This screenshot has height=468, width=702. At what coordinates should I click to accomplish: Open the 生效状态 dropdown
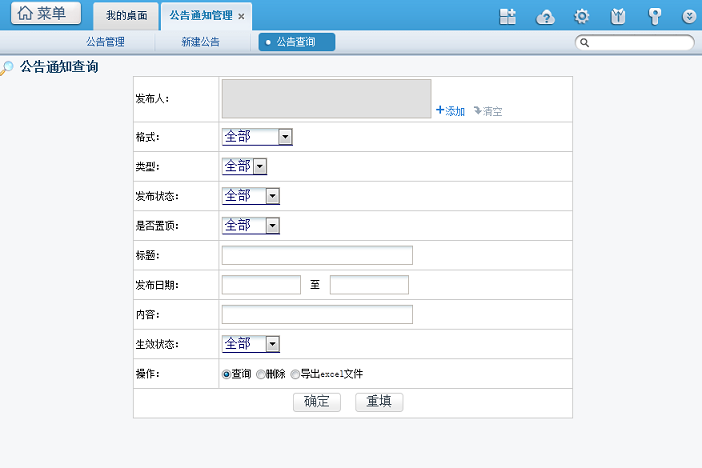(x=272, y=344)
